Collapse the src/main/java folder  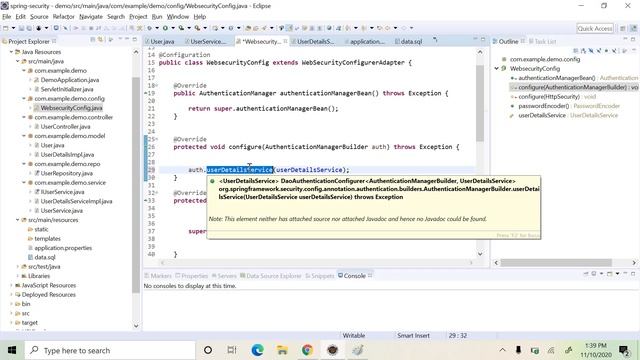coord(18,61)
